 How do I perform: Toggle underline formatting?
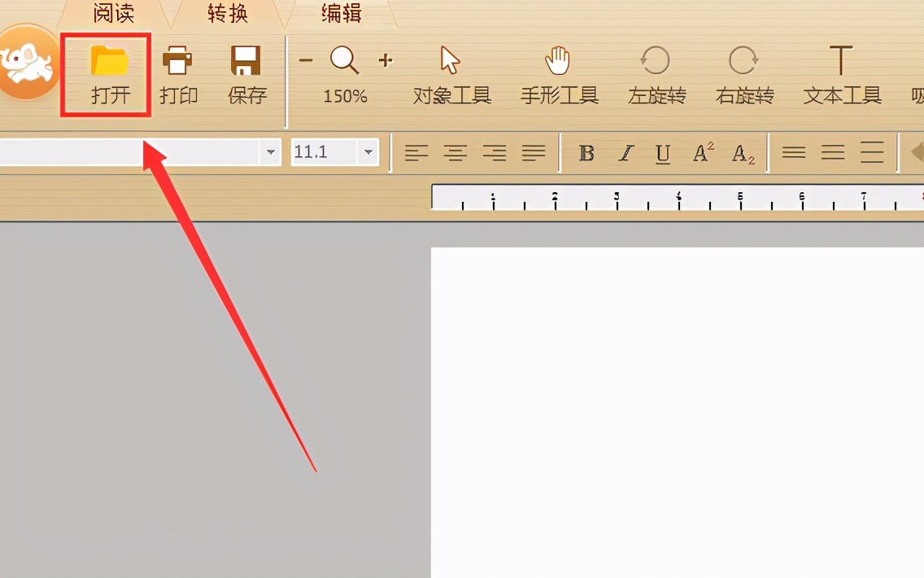[x=663, y=152]
